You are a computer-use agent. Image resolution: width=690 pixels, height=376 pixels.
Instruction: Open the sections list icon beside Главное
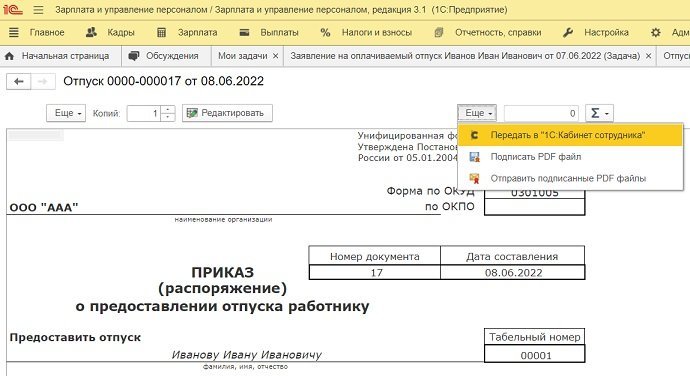[x=14, y=33]
